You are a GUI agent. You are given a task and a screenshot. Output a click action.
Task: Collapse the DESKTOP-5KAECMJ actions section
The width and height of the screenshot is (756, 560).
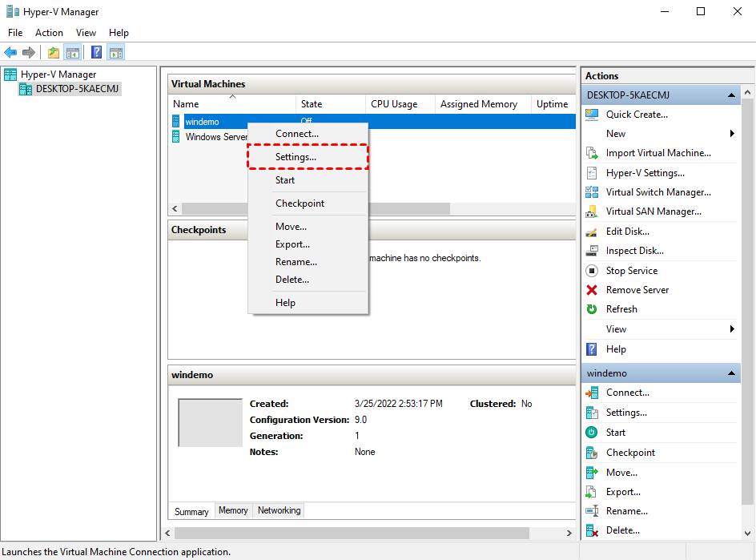tap(731, 95)
